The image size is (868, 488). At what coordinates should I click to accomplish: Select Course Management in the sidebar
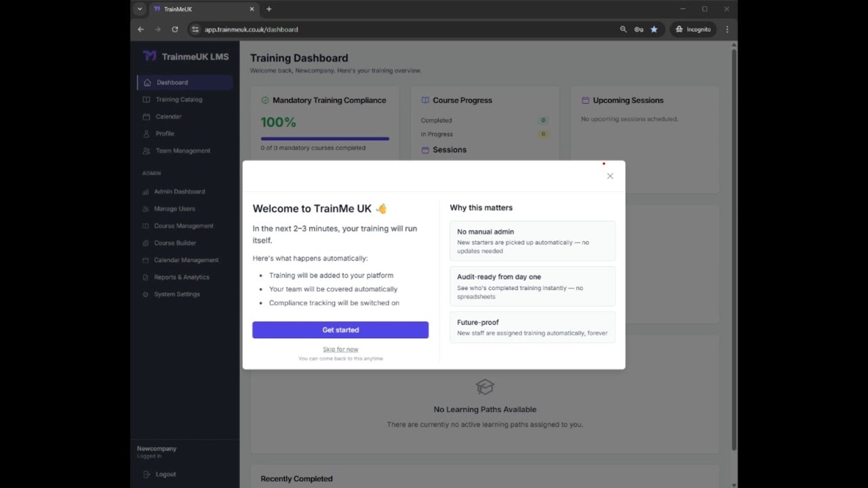click(x=184, y=226)
